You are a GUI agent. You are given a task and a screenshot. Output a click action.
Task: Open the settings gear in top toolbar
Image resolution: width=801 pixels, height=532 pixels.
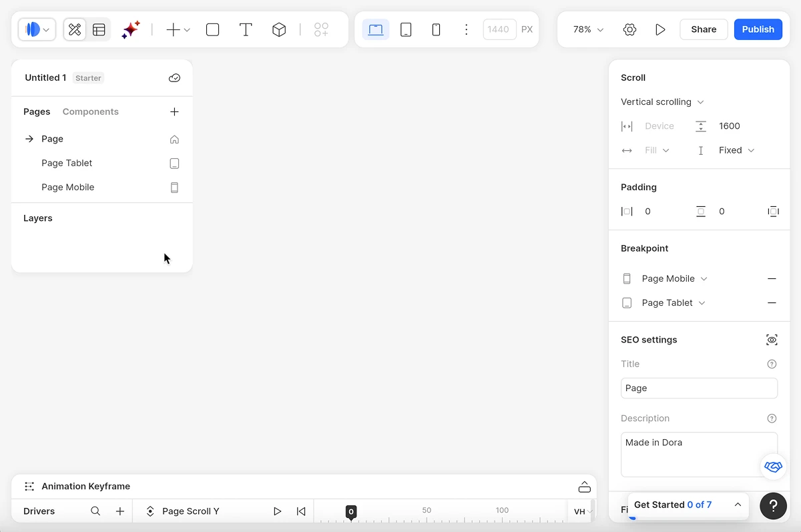(x=629, y=29)
